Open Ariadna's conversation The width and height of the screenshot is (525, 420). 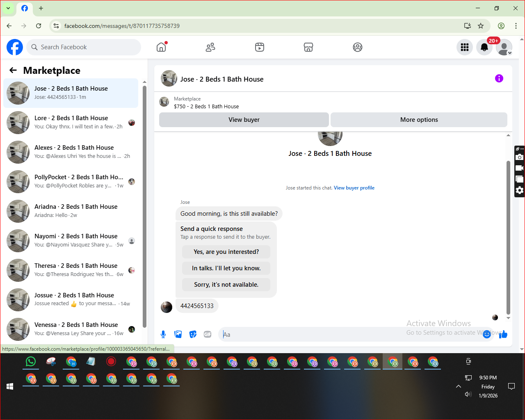71,211
